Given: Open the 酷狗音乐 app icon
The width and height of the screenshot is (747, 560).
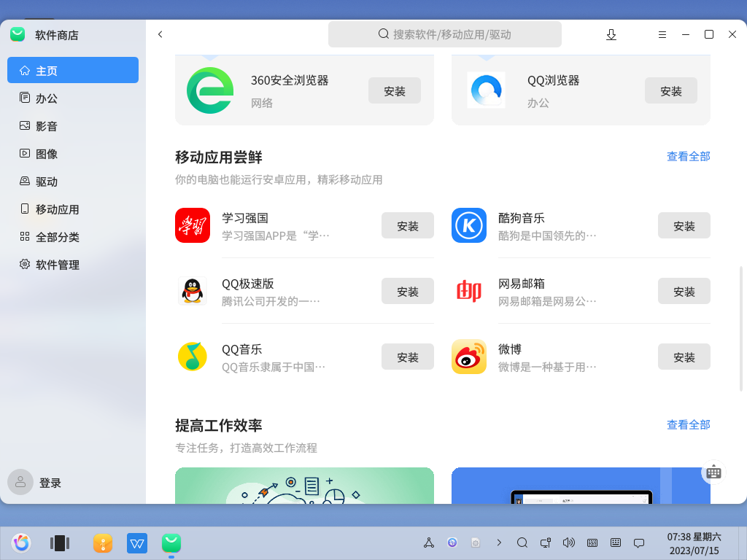Looking at the screenshot, I should 469,225.
